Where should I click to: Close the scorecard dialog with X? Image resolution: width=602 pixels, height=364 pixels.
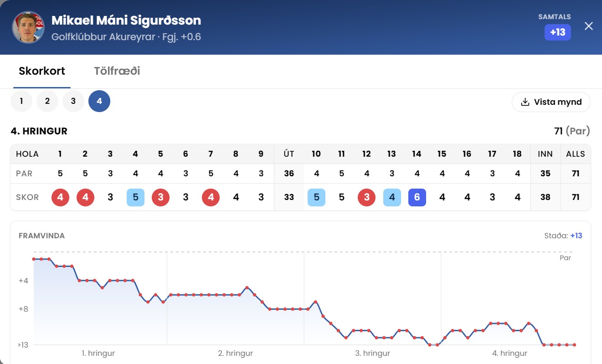[589, 26]
